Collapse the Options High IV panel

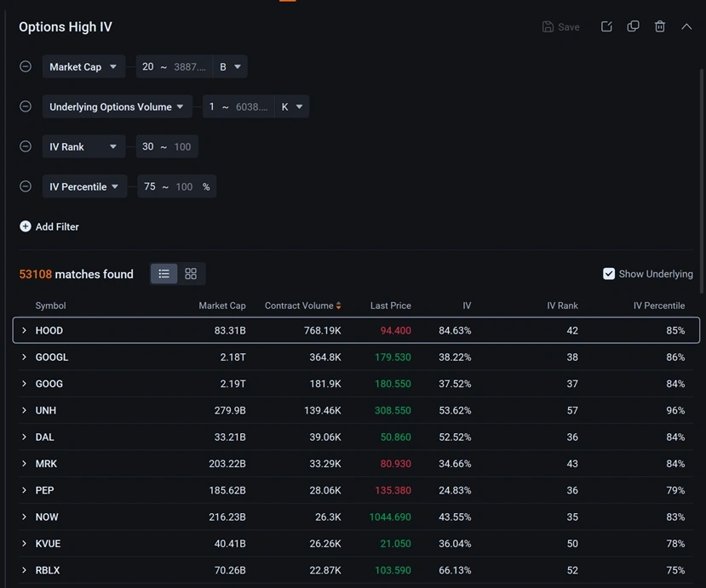(x=686, y=26)
